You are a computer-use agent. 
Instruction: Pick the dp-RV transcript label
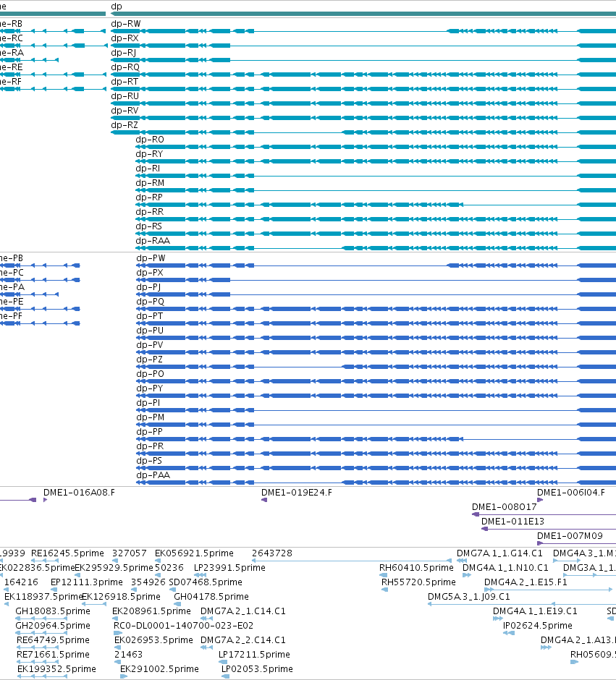(125, 110)
